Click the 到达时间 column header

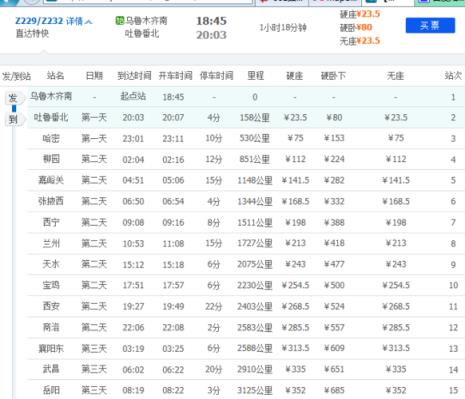pyautogui.click(x=134, y=76)
